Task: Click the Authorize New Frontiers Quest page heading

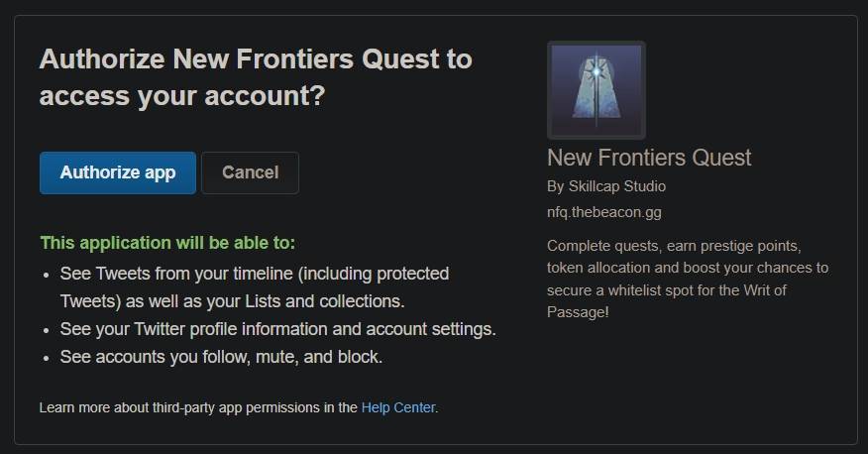Action: pyautogui.click(x=256, y=77)
